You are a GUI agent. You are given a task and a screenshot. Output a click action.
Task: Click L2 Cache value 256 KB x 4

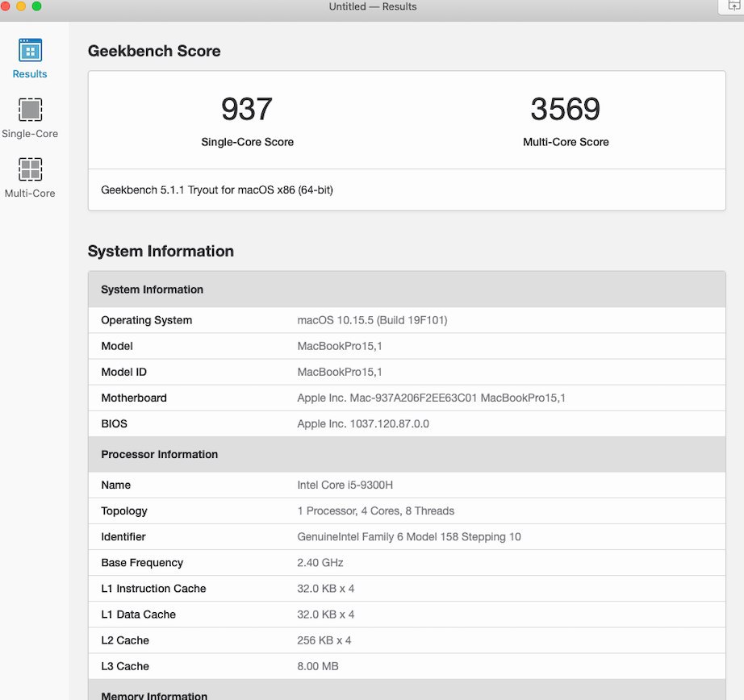(x=324, y=640)
